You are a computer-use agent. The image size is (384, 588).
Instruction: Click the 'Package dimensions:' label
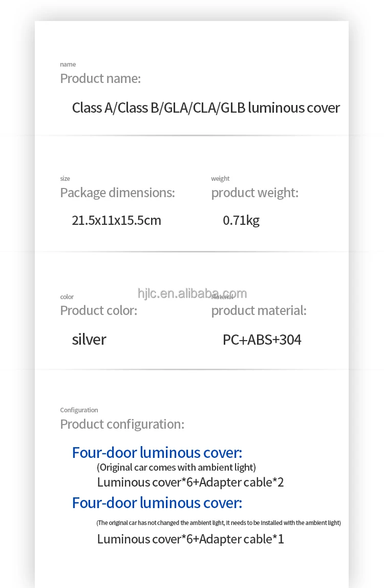117,193
